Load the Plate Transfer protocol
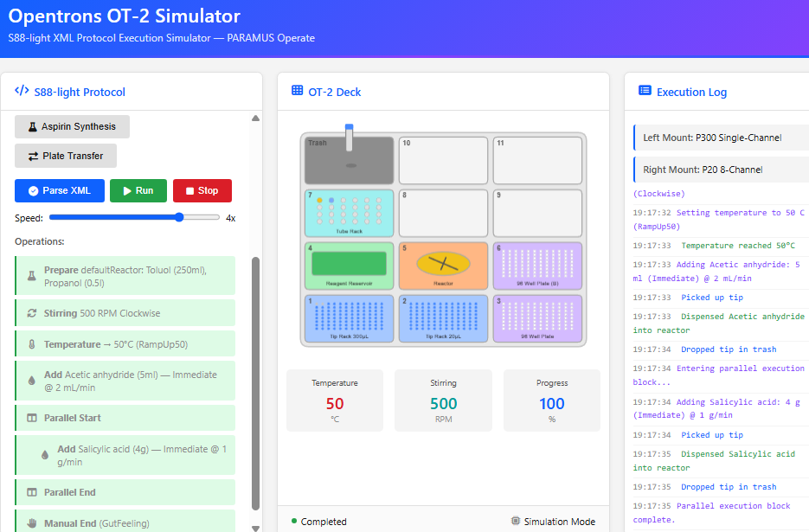 [66, 156]
